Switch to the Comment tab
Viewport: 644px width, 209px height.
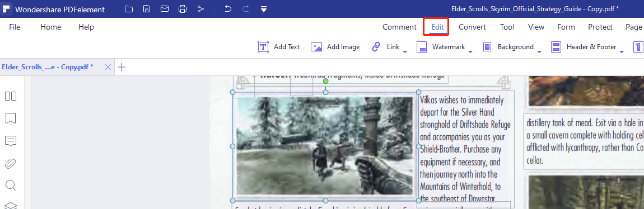click(x=399, y=27)
